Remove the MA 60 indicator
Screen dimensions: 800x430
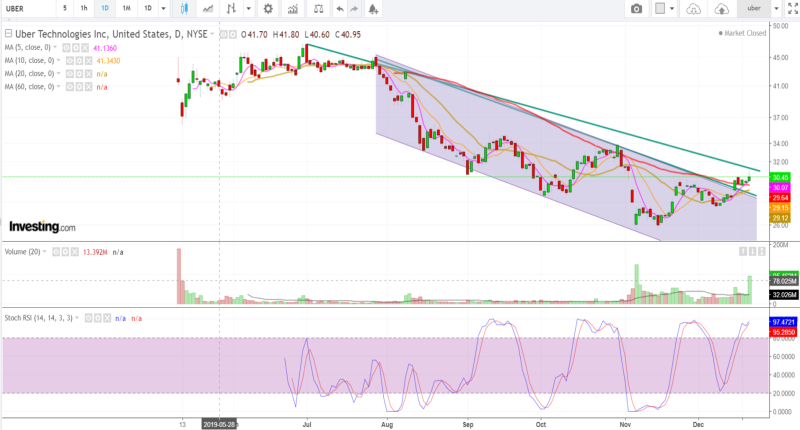coord(88,87)
